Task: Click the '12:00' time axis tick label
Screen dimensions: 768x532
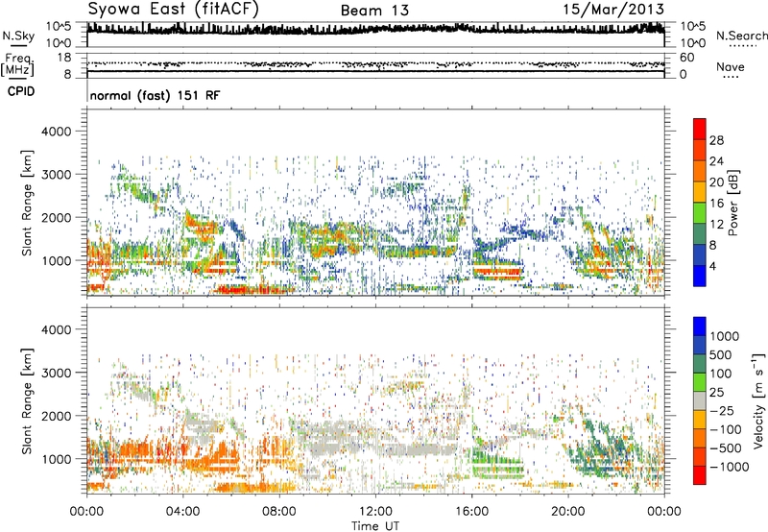Action: pyautogui.click(x=375, y=512)
